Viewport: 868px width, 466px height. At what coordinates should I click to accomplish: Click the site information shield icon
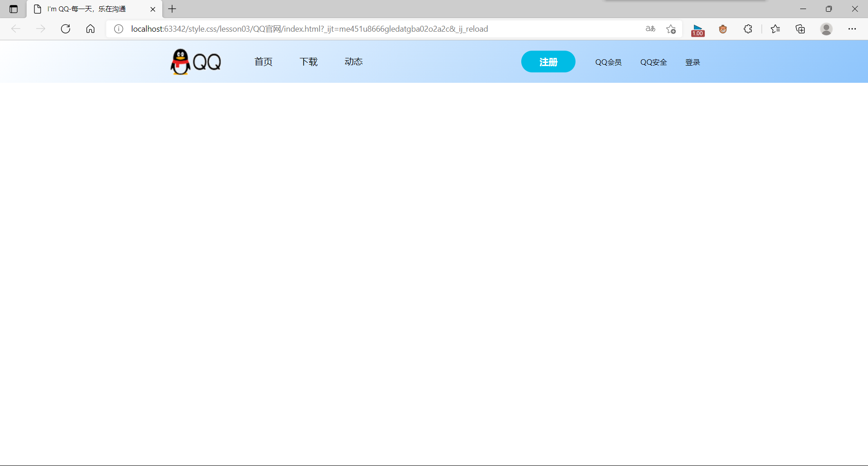[x=118, y=29]
